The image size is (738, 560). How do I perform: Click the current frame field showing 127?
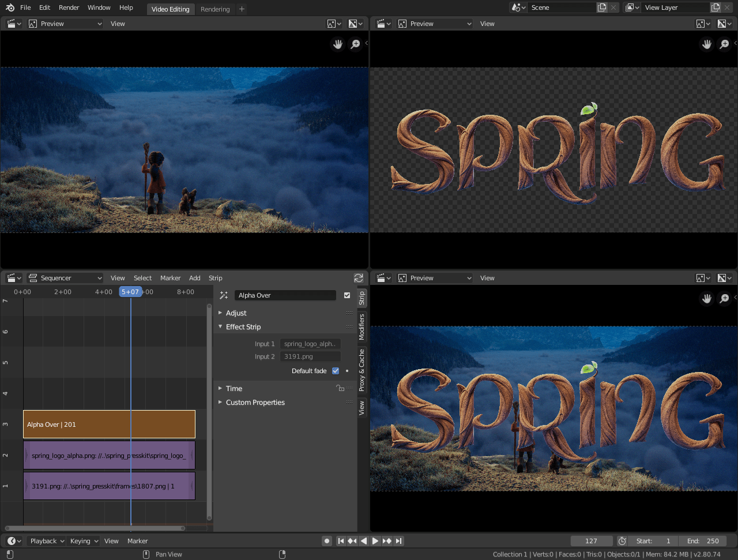pos(591,541)
